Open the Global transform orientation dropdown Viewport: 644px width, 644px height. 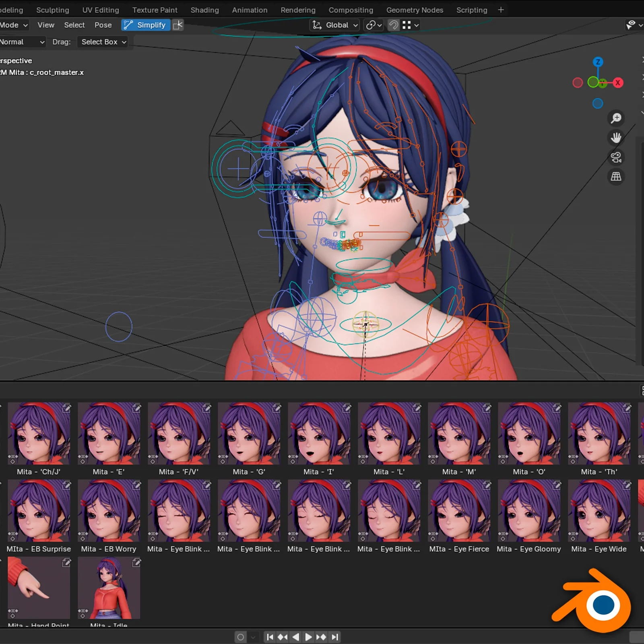point(334,25)
